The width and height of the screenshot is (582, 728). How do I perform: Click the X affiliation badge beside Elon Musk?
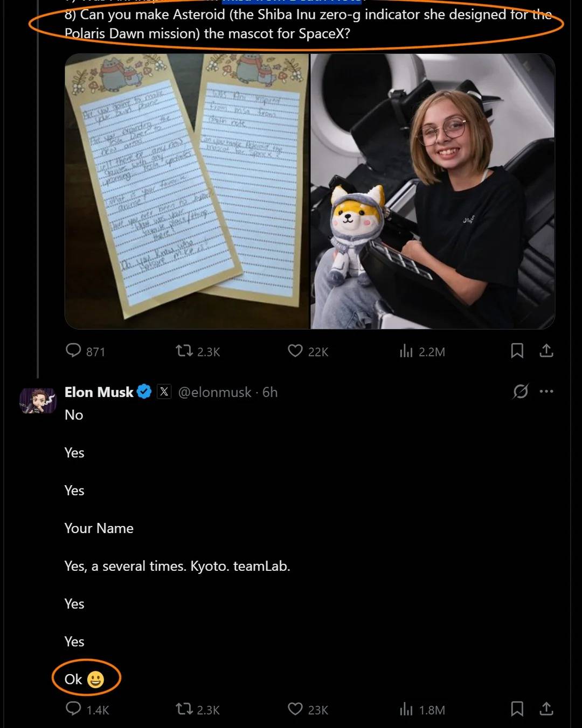(164, 392)
